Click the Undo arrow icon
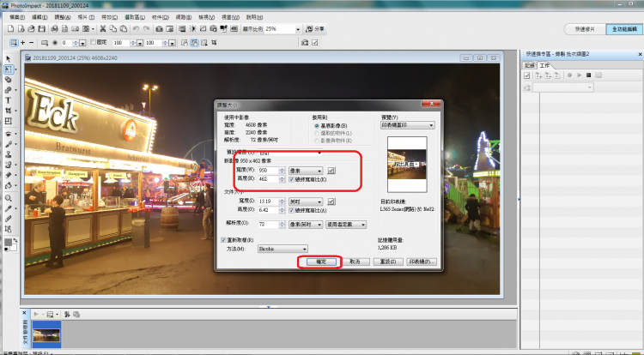This screenshot has height=355, width=644. pos(137,28)
